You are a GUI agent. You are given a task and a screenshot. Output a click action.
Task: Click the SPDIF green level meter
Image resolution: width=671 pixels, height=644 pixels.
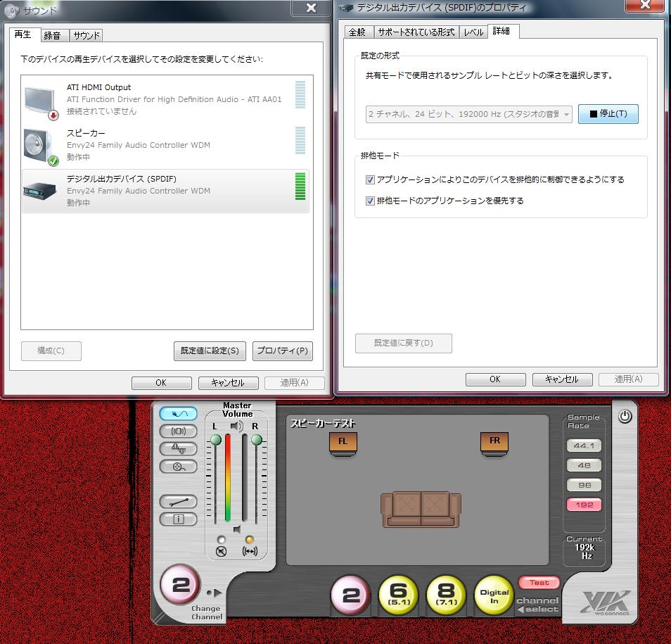[300, 187]
